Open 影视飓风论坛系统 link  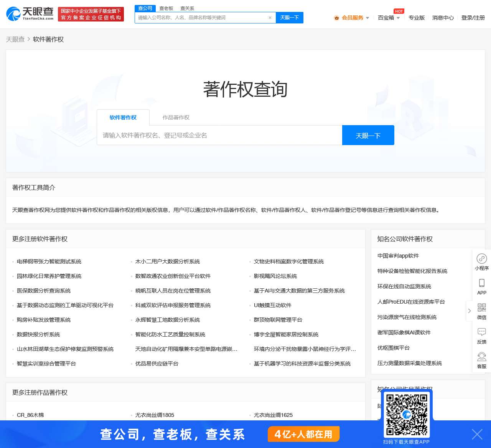275,276
